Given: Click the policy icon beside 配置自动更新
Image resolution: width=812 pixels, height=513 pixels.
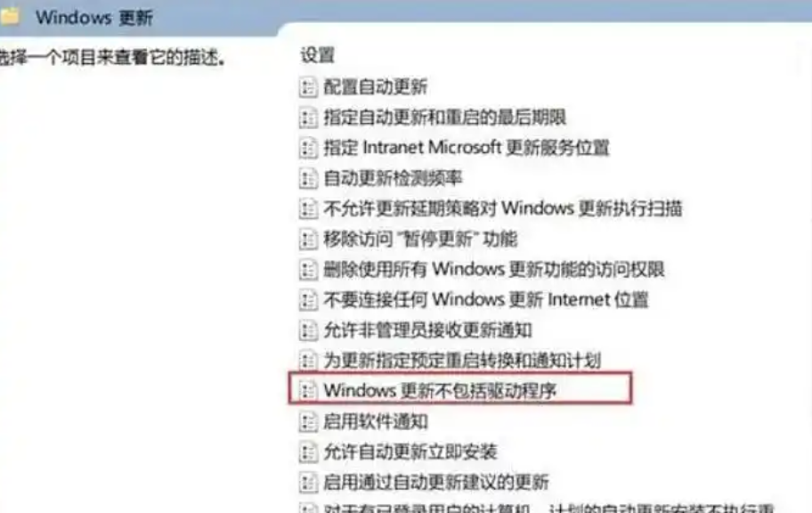Looking at the screenshot, I should 308,87.
